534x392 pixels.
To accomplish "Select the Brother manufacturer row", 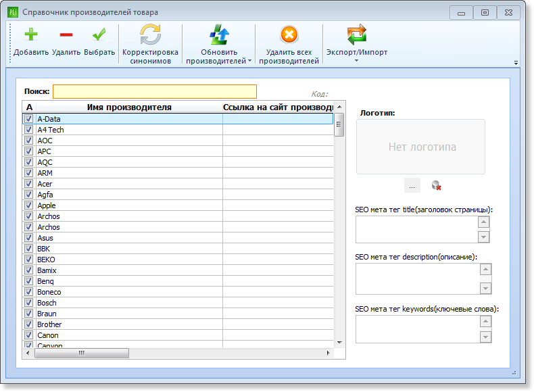I will [x=178, y=324].
